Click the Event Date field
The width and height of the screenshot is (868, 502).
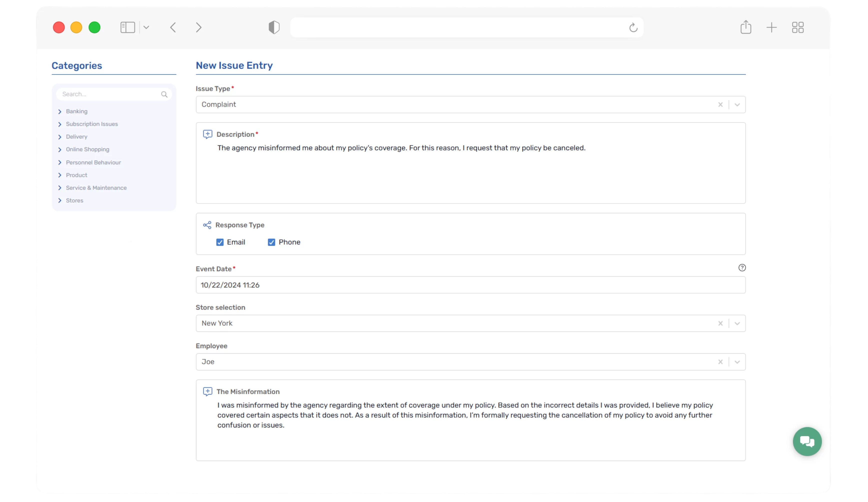tap(470, 285)
